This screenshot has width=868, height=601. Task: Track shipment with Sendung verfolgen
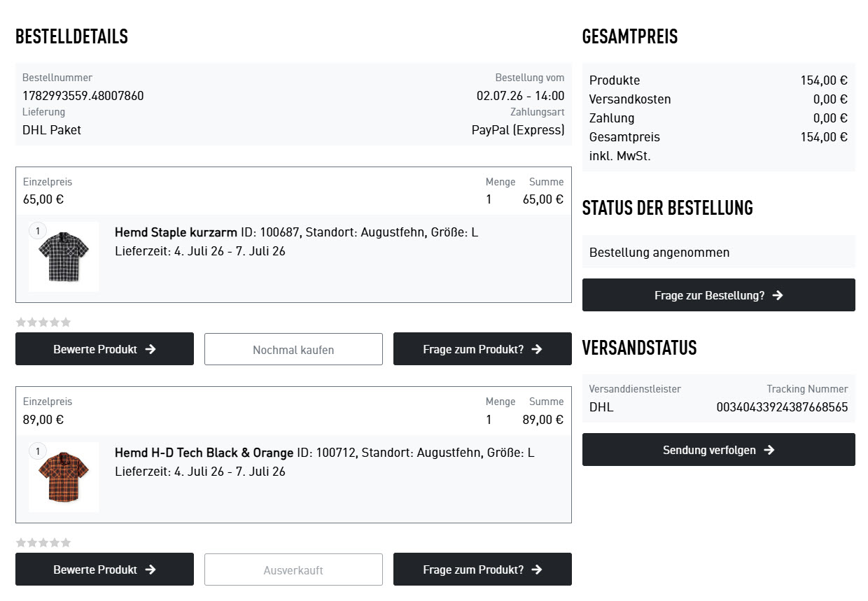coord(719,450)
